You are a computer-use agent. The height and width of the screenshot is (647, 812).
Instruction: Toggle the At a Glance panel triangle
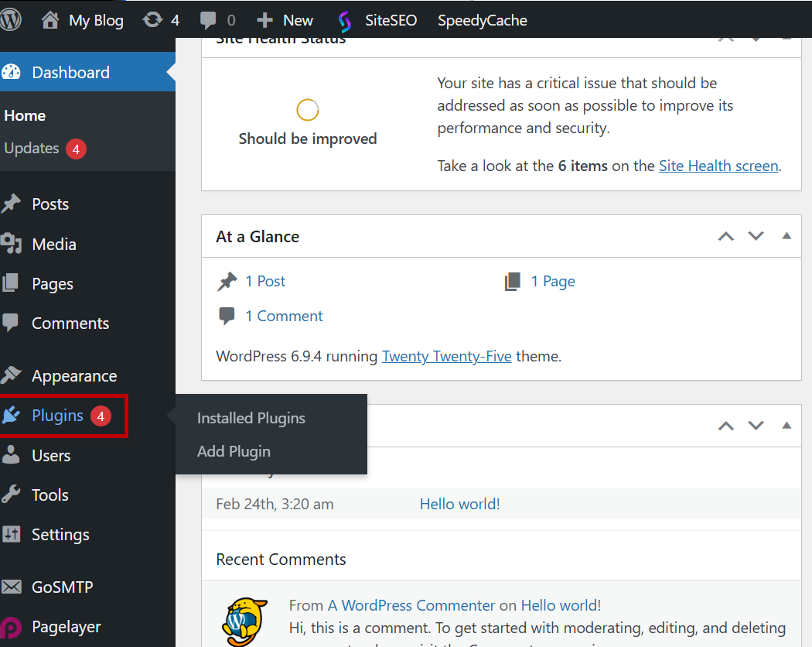tap(786, 236)
